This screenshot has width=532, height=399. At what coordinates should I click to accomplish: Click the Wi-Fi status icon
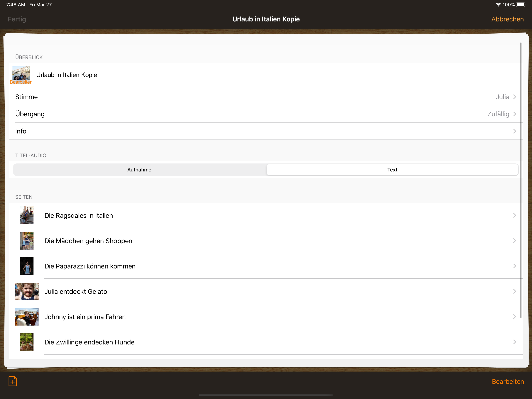(x=498, y=4)
